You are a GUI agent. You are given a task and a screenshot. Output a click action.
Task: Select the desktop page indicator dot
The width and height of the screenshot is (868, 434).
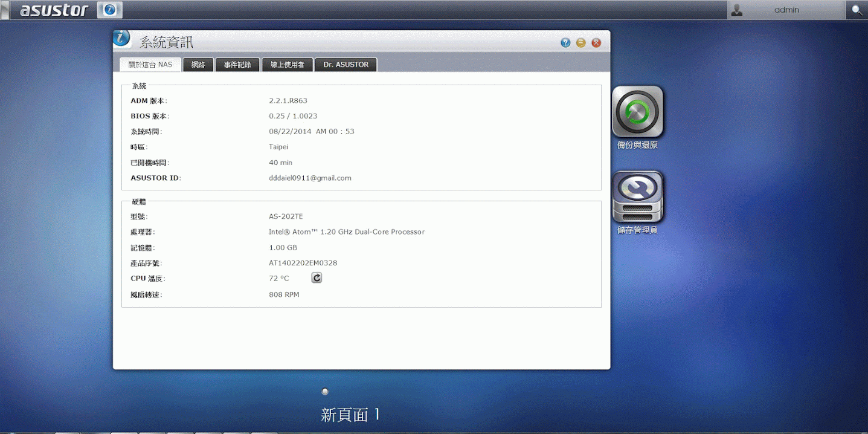click(325, 392)
